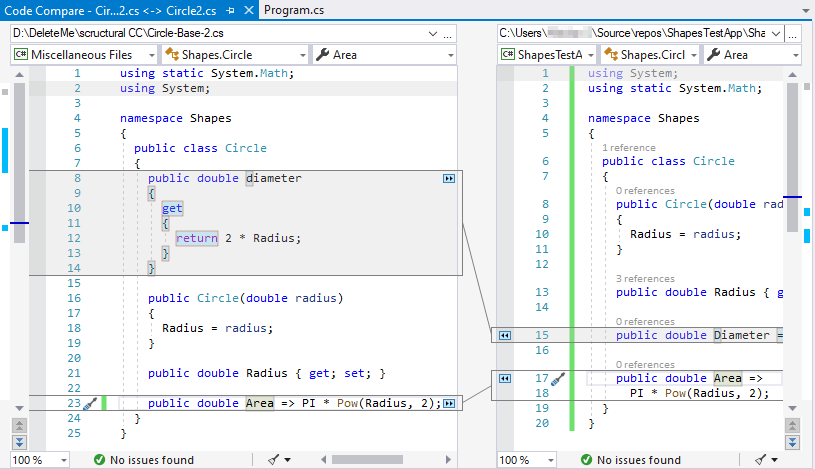Expand right file path ShapesTestApp dropdown

(x=776, y=34)
